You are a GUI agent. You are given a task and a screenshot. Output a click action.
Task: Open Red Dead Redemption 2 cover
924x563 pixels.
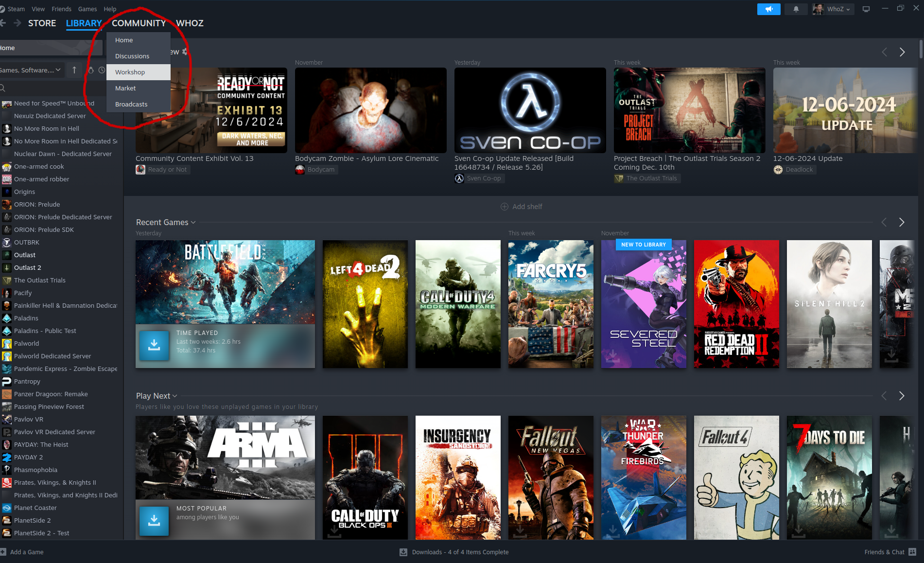tap(736, 304)
